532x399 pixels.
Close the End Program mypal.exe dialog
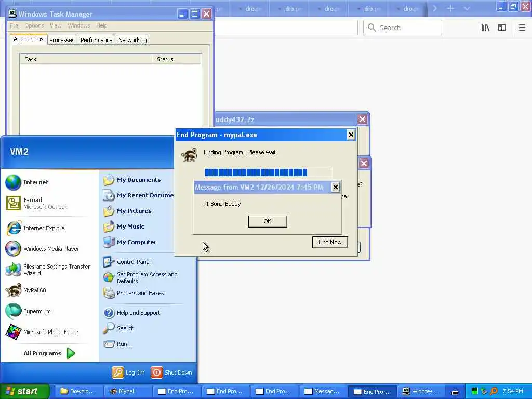point(351,135)
